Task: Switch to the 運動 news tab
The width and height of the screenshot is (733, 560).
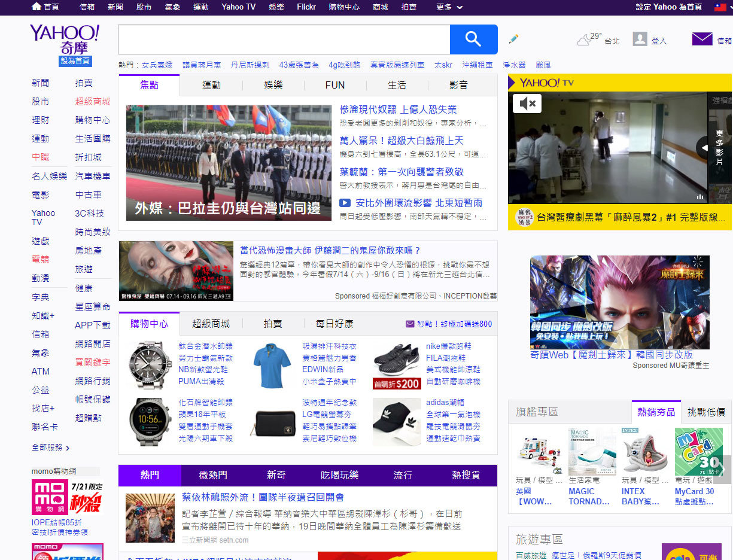Action: point(211,85)
